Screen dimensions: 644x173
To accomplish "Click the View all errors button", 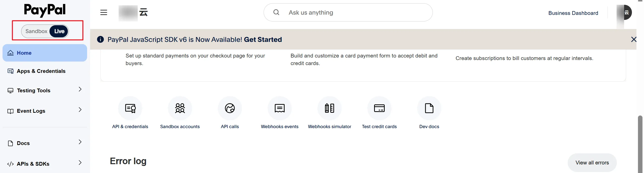I will pos(592,163).
